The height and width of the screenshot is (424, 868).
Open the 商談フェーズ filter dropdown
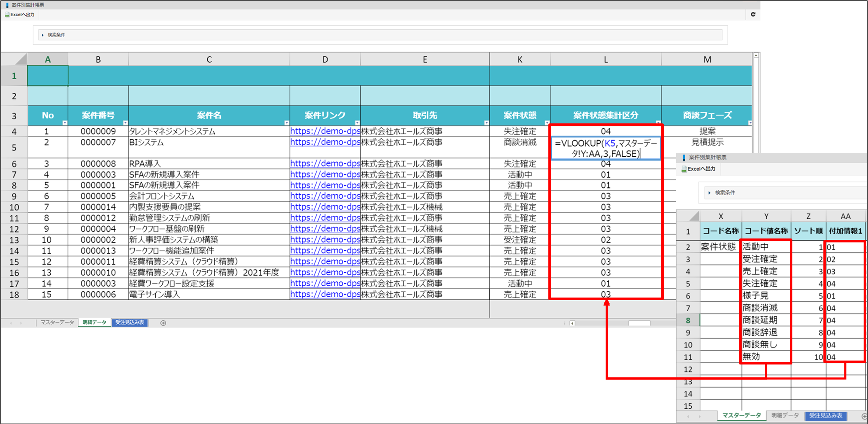point(749,123)
